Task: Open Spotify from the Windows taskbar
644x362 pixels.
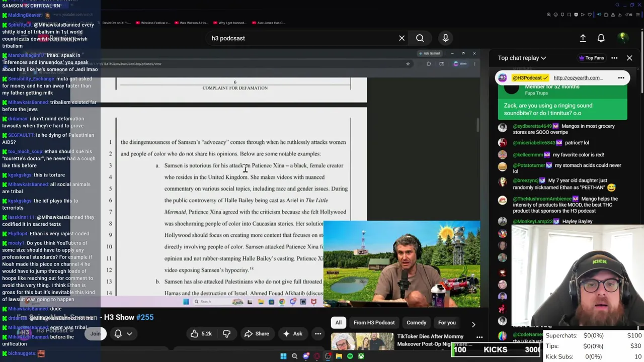Action: point(350,356)
